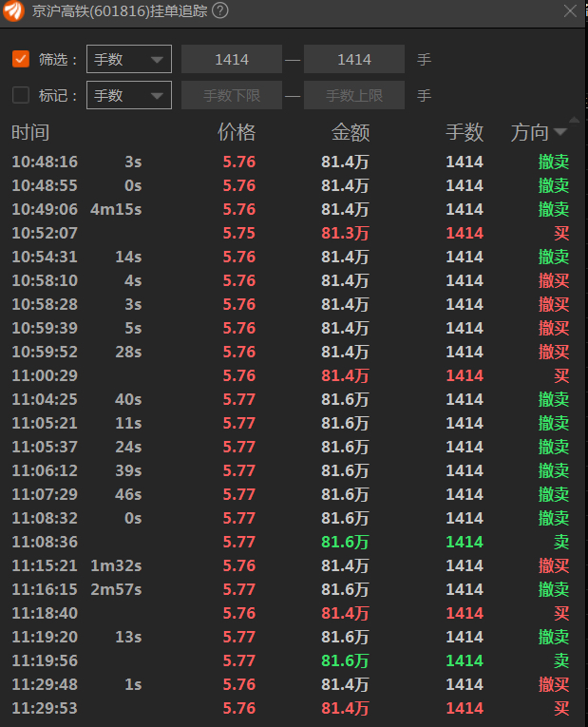Select the row at 11:05:21
Image resolution: width=588 pixels, height=727 pixels.
pyautogui.click(x=291, y=423)
